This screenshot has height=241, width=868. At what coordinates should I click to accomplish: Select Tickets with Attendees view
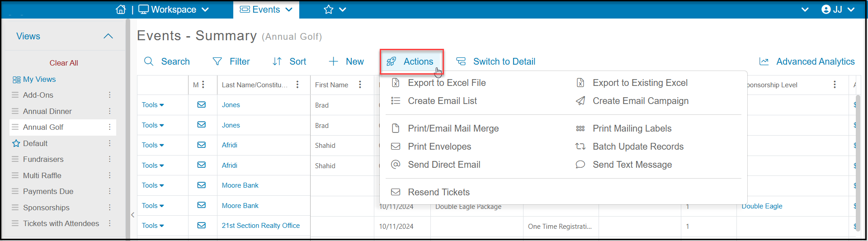point(61,223)
